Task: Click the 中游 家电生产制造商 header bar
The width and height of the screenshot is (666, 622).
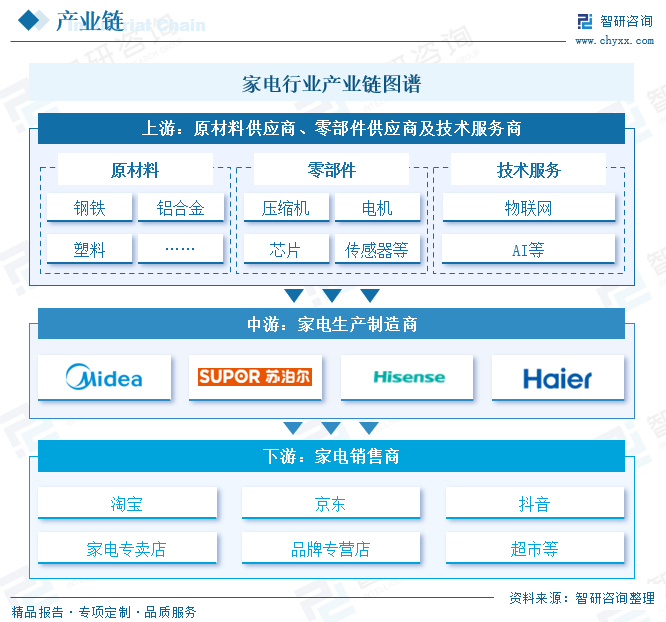Action: click(x=331, y=324)
